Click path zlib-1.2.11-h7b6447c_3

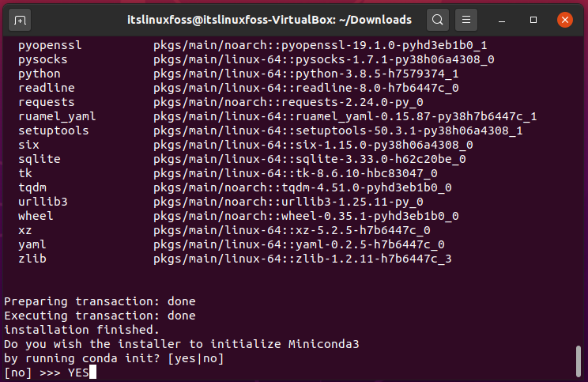[x=374, y=259]
